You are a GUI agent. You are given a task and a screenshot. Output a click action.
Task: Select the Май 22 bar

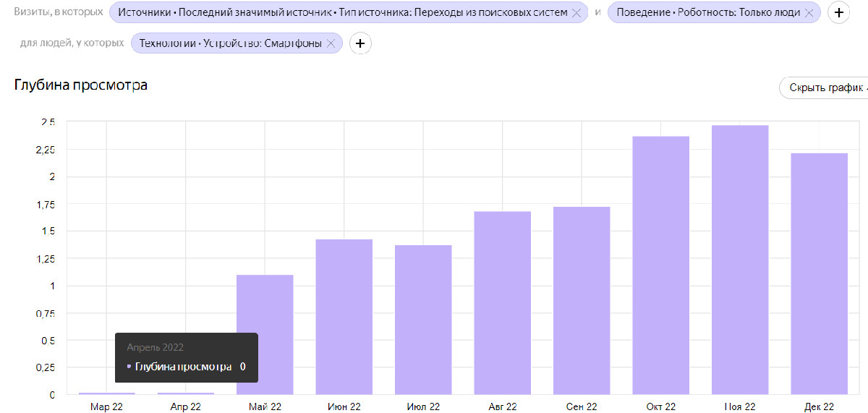(265, 334)
